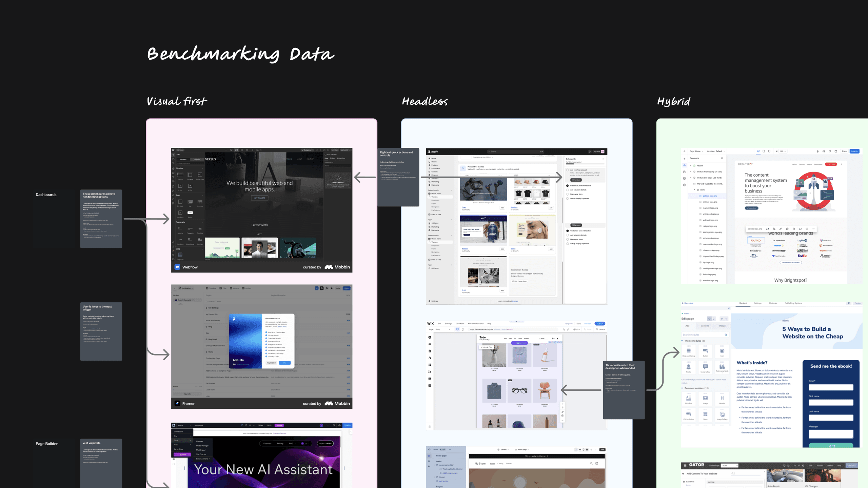Select the Blog post listing module icon
Viewport: 868px width, 488px height.
click(689, 351)
